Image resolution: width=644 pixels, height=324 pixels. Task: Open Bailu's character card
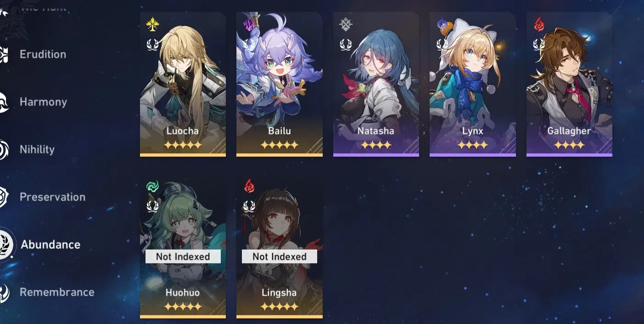pos(280,85)
